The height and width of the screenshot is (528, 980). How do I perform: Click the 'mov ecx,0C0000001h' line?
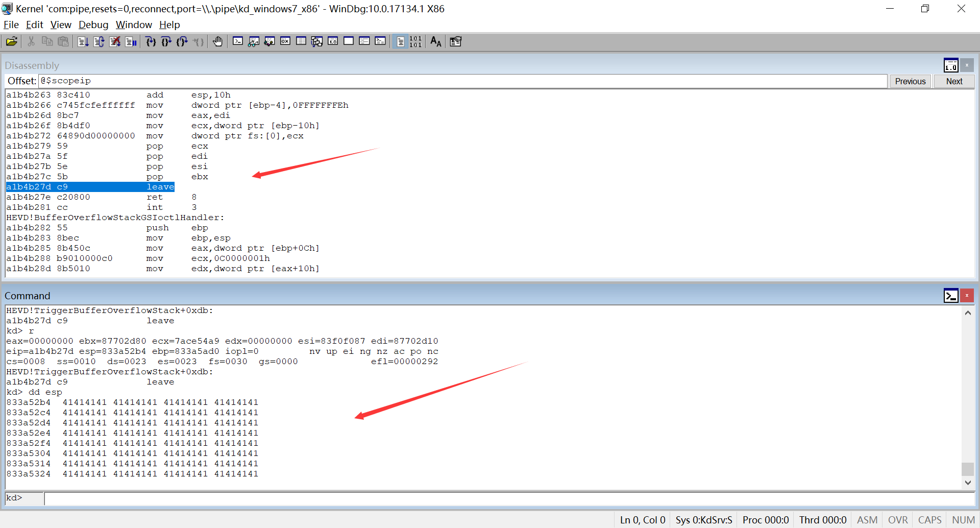138,258
